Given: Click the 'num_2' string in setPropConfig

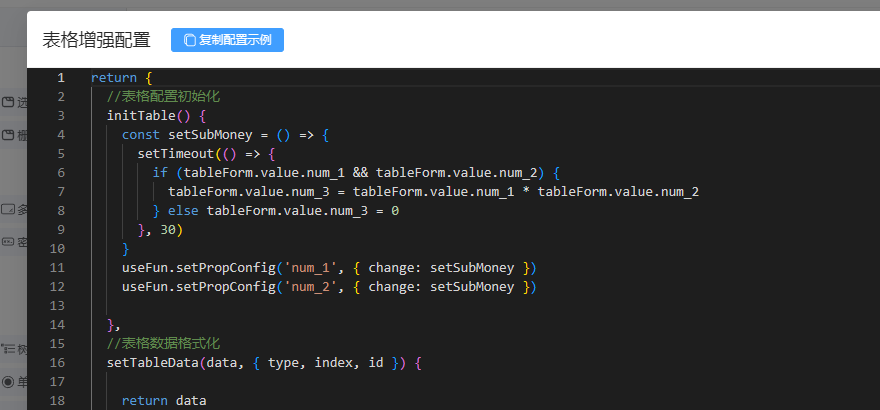Looking at the screenshot, I should (306, 286).
